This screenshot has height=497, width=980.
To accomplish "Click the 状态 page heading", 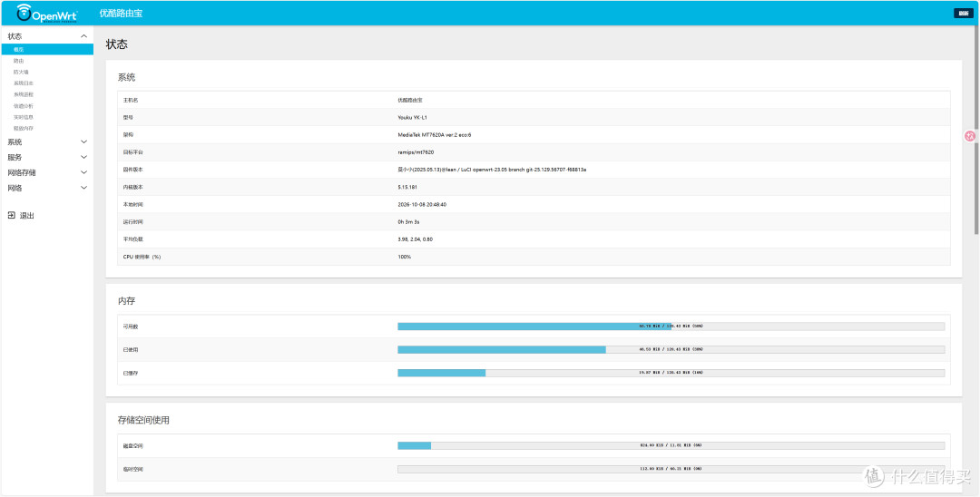I will [116, 44].
